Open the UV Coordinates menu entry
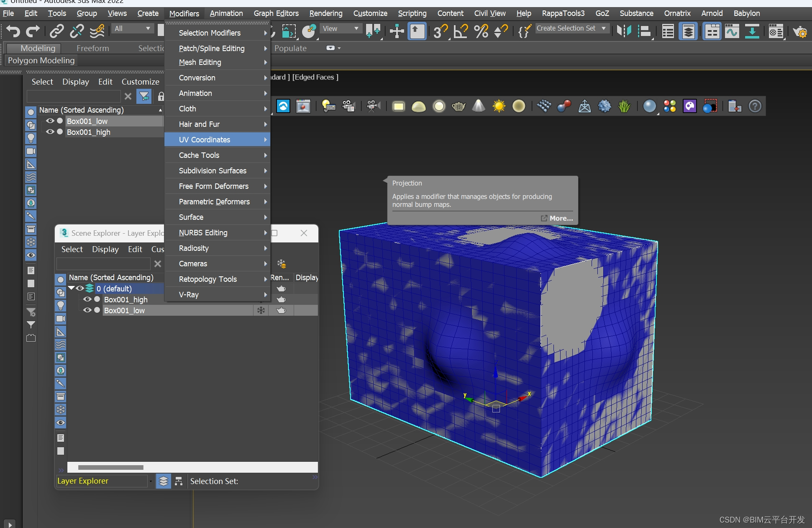This screenshot has width=812, height=528. point(217,140)
